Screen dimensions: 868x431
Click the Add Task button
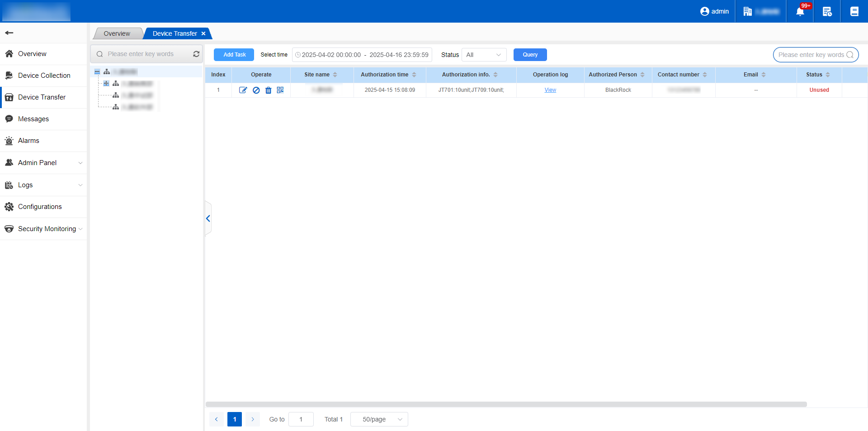(x=234, y=55)
